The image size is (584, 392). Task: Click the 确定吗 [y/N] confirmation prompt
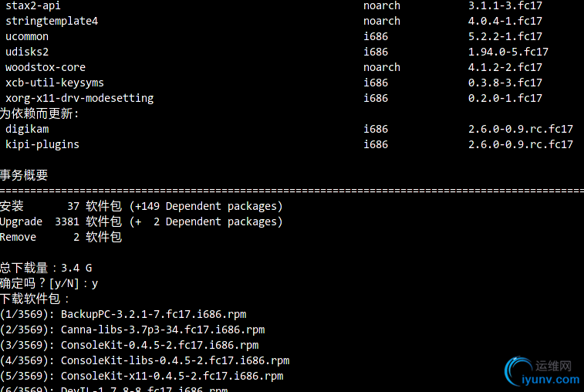click(x=49, y=283)
